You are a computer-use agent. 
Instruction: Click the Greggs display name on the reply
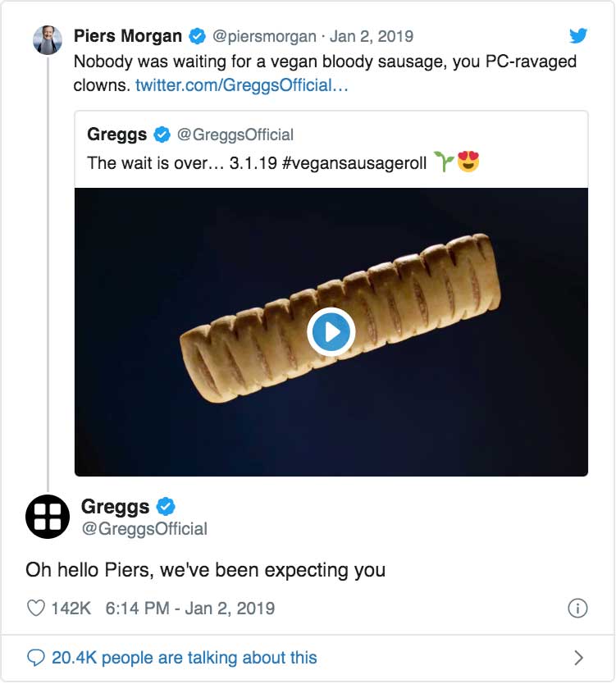(x=116, y=507)
